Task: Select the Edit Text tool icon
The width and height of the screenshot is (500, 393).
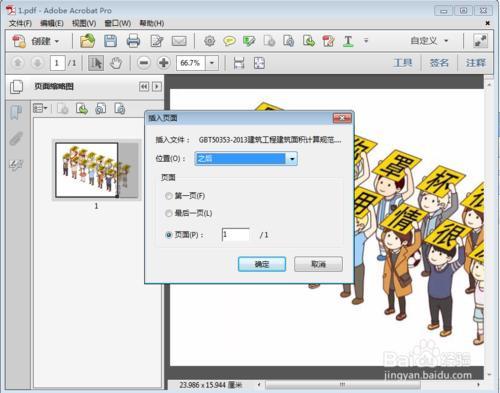Action: point(348,41)
